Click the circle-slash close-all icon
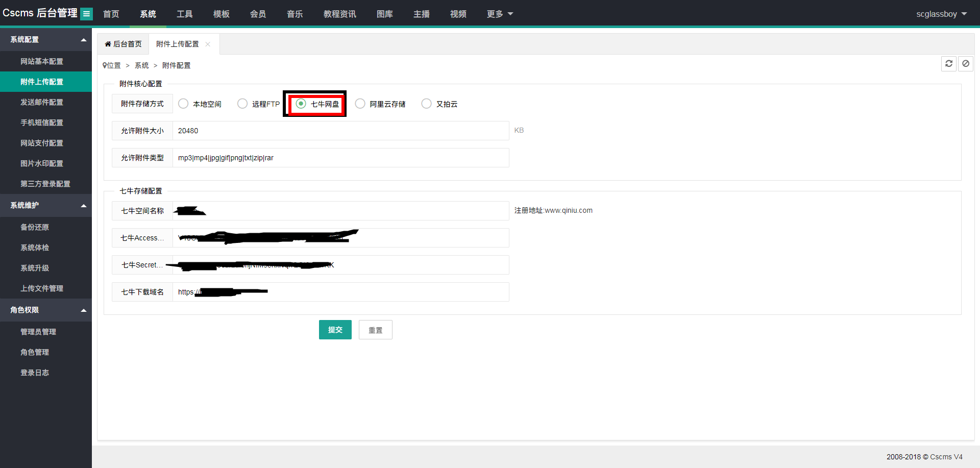 tap(966, 64)
